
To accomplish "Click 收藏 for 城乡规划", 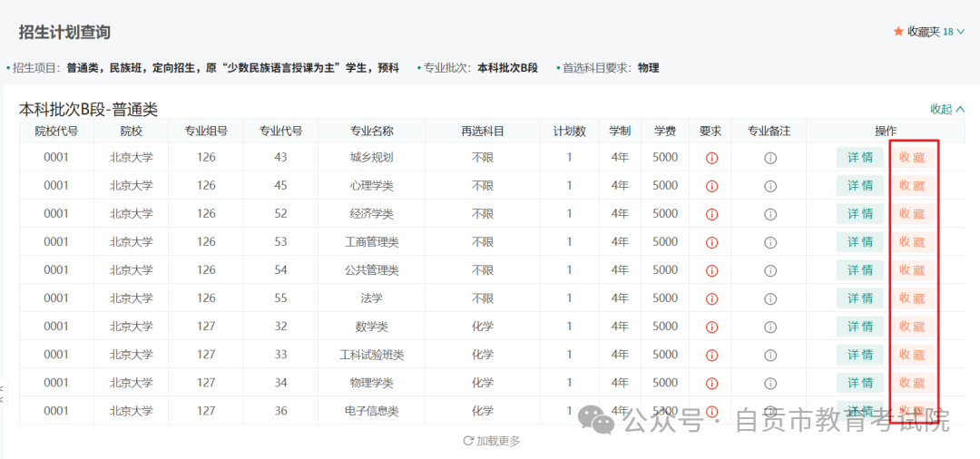I will click(x=912, y=157).
